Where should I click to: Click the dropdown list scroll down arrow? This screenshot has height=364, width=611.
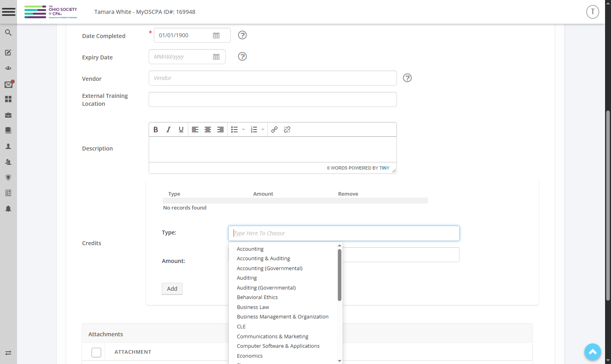339,361
